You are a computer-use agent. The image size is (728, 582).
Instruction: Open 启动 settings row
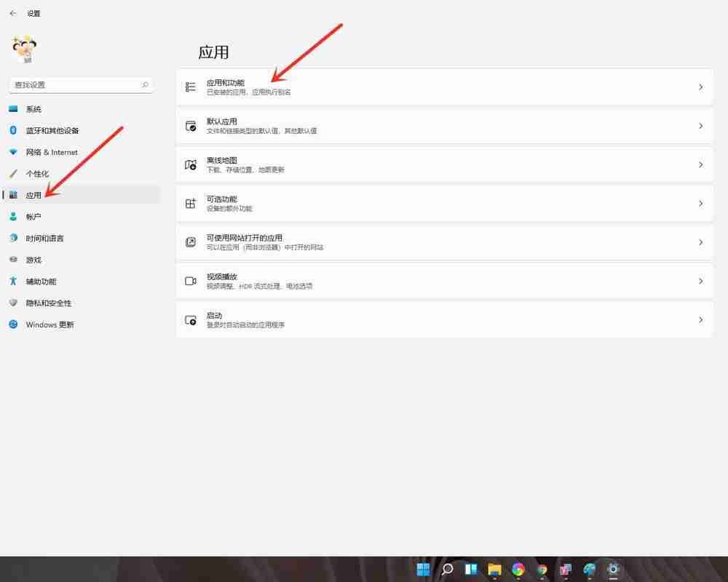[445, 320]
